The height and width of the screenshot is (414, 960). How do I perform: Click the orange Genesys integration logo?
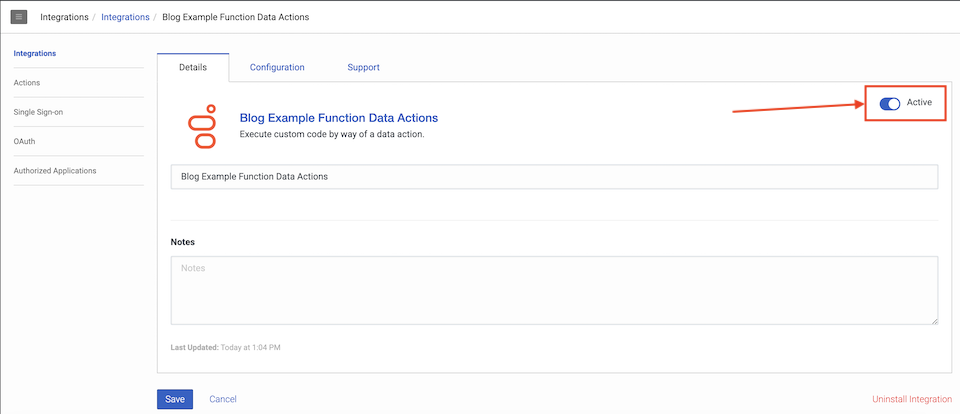coord(203,126)
